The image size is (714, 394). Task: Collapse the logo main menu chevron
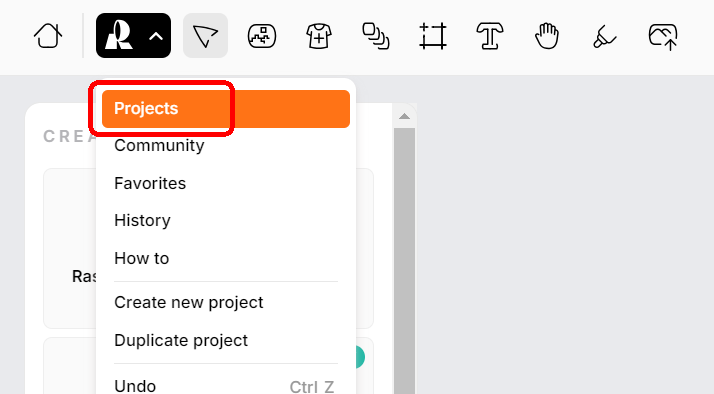(x=156, y=36)
